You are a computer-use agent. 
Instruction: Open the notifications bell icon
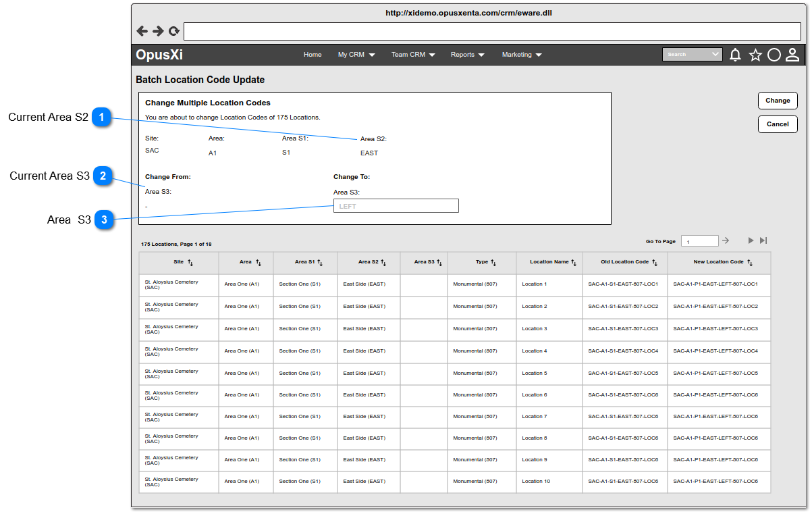coord(736,55)
